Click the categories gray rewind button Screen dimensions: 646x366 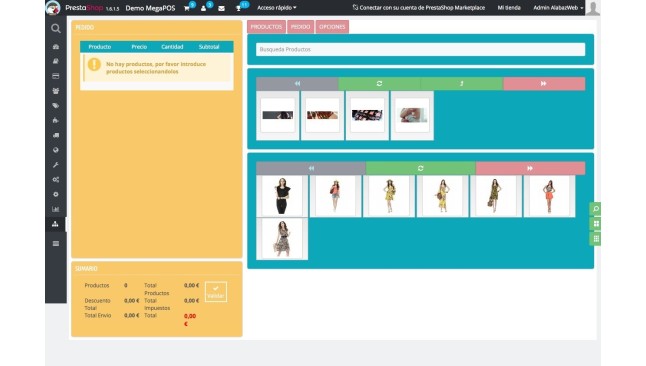297,84
